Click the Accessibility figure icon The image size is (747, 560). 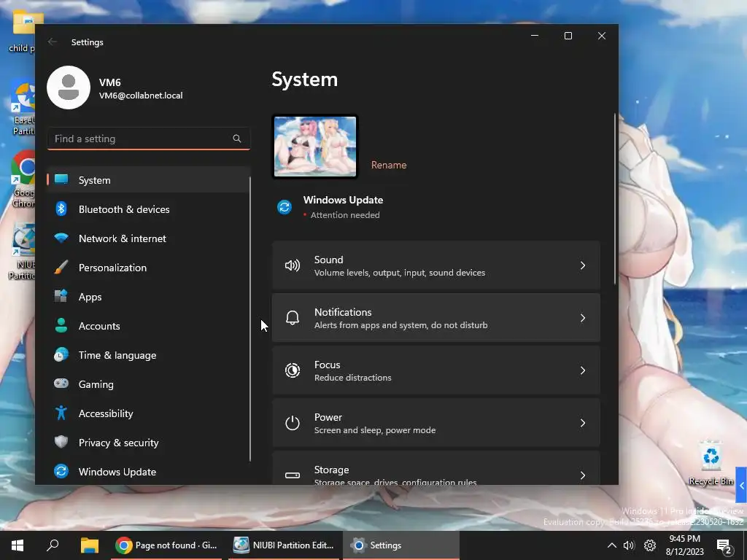61,413
